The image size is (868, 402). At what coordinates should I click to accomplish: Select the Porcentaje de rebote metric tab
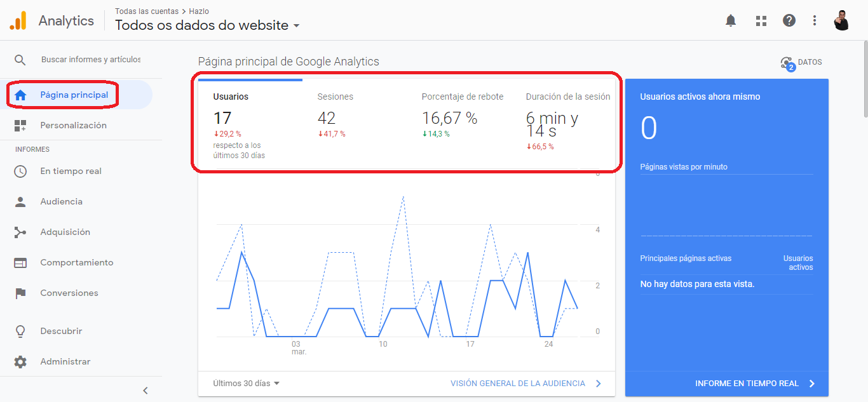coord(459,124)
